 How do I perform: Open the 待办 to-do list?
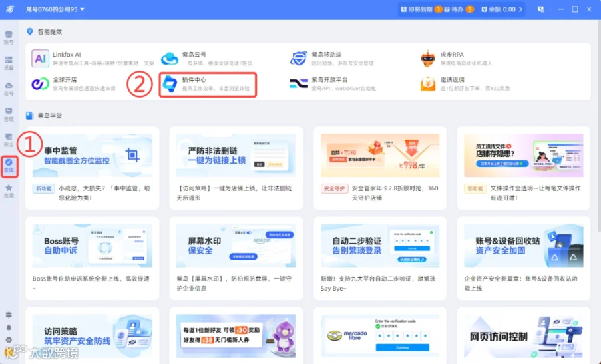point(459,9)
